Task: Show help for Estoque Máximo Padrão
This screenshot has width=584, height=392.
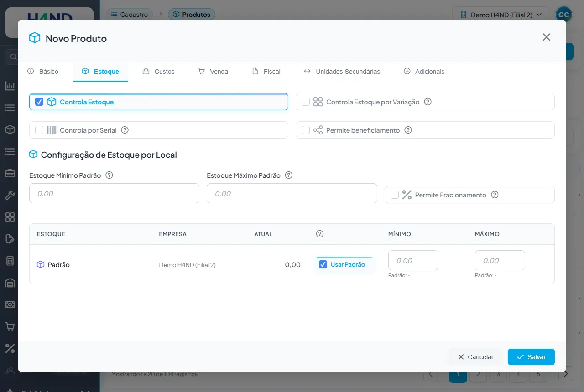Action: click(288, 175)
